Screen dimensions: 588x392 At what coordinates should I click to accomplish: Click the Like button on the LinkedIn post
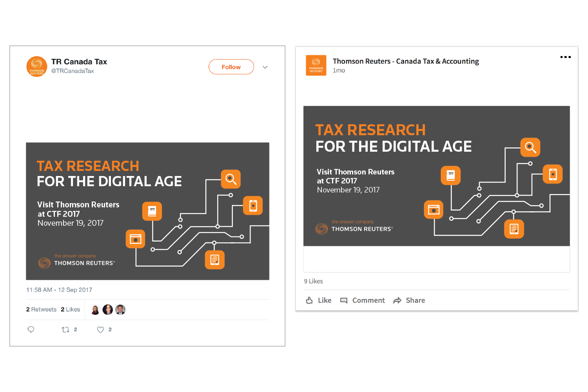[x=319, y=300]
